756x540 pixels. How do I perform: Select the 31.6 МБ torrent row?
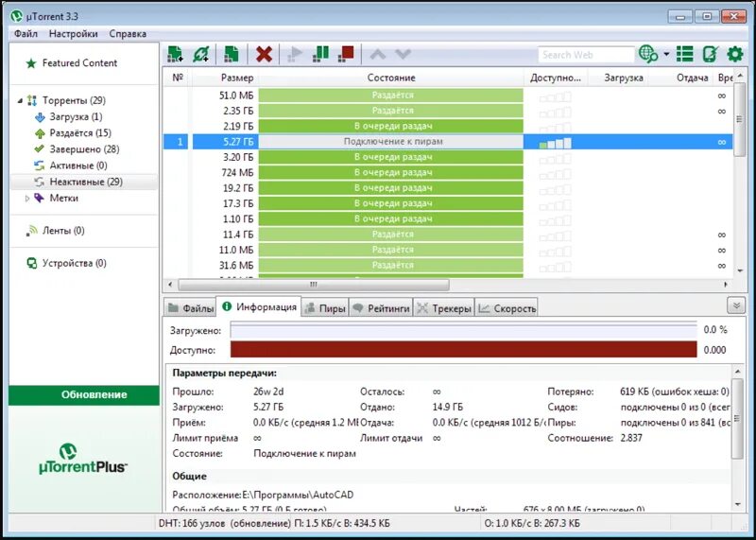(x=448, y=266)
